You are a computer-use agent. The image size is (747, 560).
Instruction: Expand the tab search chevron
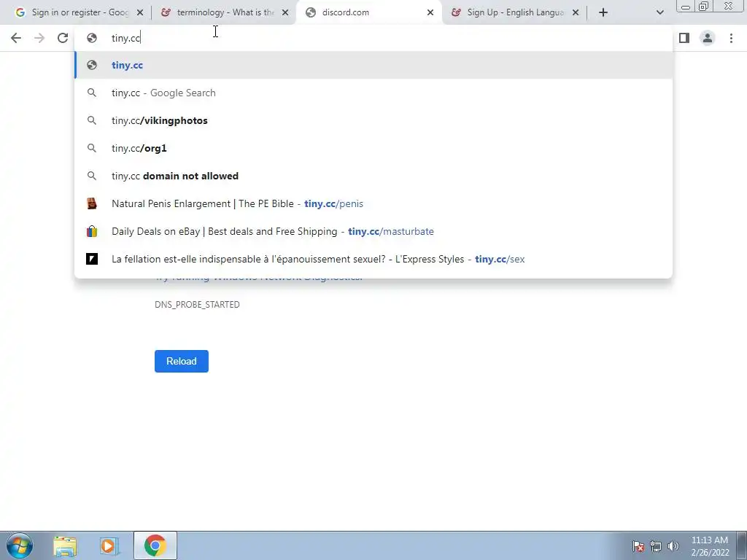(x=659, y=12)
